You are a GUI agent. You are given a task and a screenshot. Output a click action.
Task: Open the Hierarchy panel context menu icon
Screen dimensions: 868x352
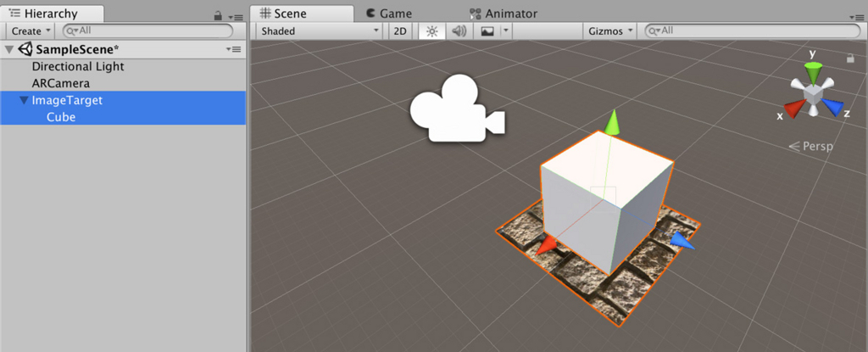236,17
